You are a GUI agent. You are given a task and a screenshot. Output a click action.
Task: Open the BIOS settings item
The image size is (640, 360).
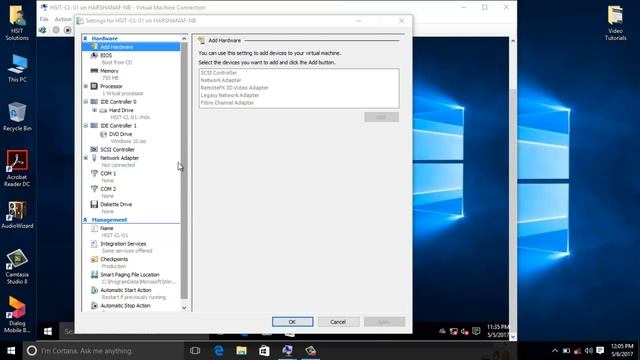(106, 55)
